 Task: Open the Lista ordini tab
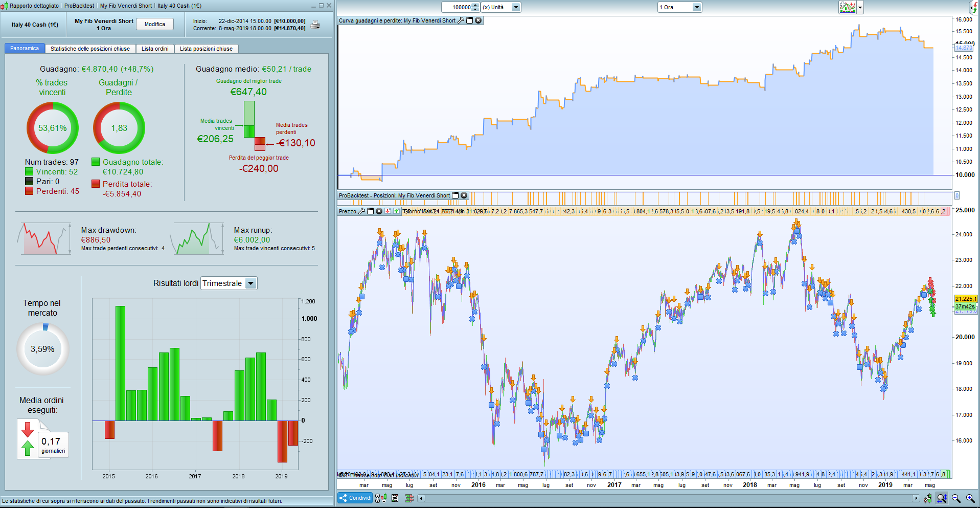coord(155,49)
